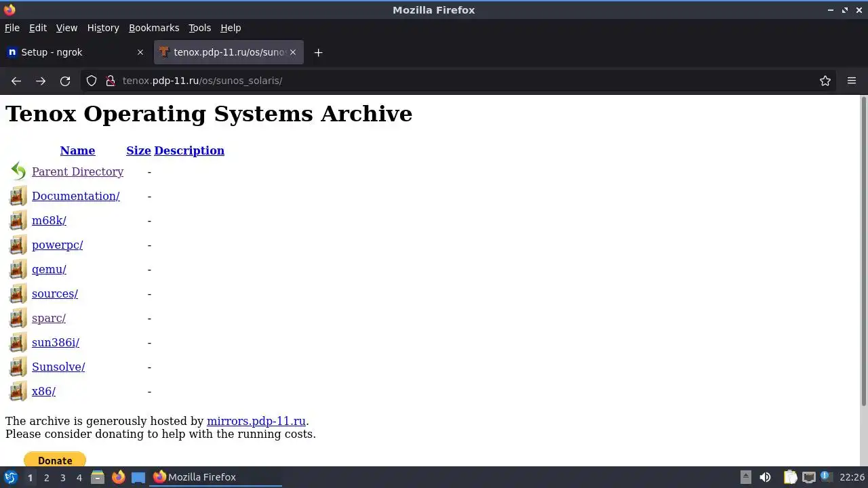Go forward with the browser forward arrow

point(41,81)
